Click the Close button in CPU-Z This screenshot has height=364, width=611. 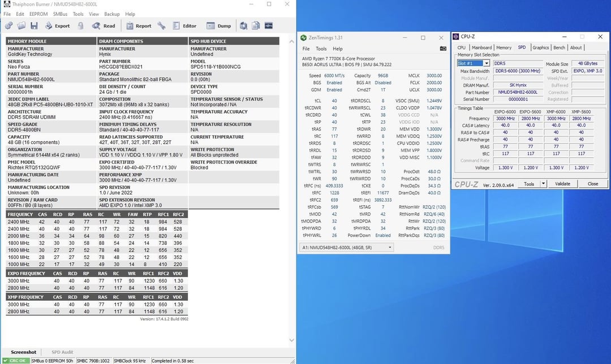coord(593,184)
